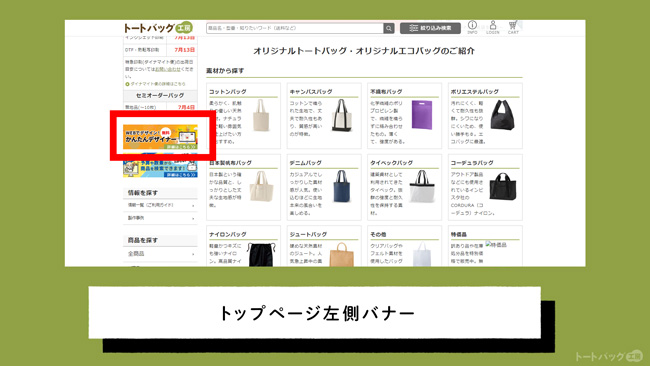Click the 特価品 category title
Screen dimensions: 650x366
coord(459,234)
